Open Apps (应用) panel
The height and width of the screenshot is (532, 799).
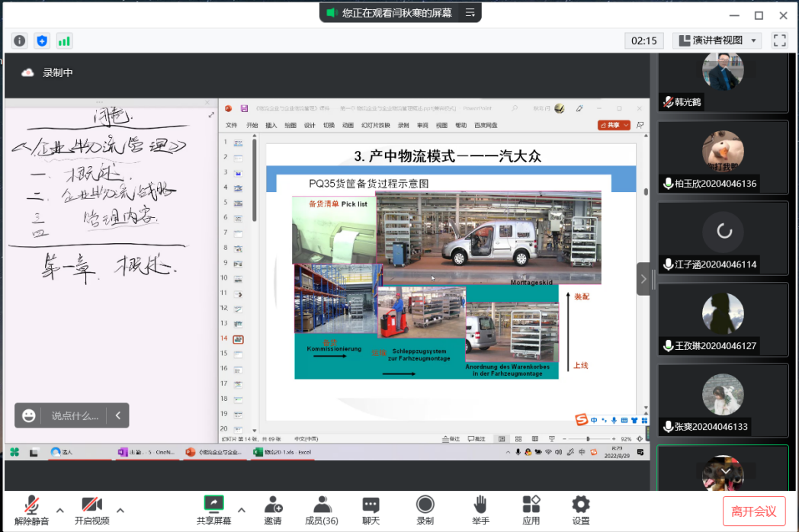[x=531, y=510]
